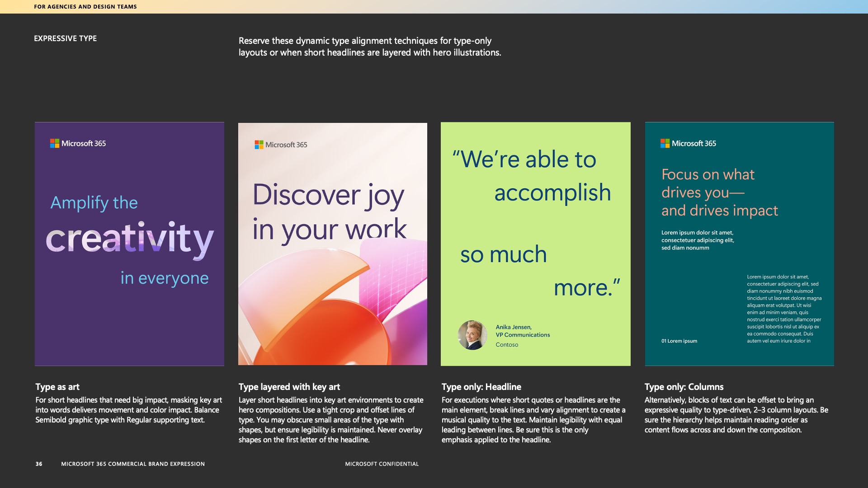
Task: Click 'in everyone' text on purple poster
Action: [165, 278]
